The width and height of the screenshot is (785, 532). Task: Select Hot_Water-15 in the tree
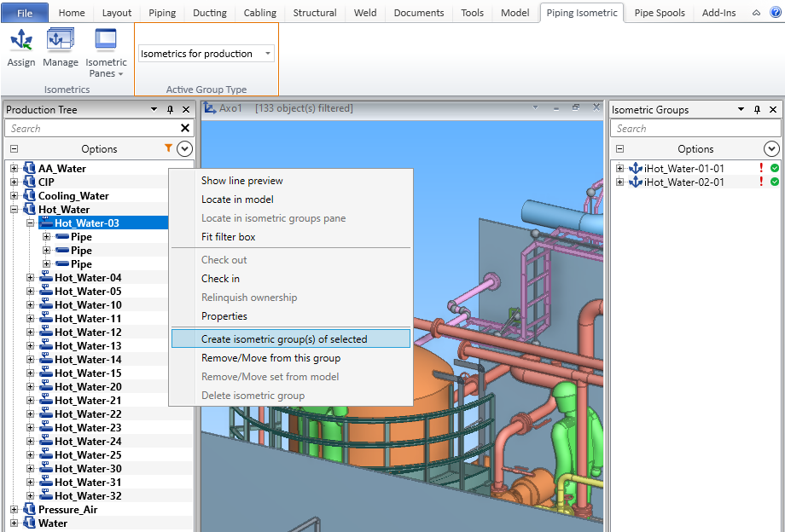pos(88,373)
